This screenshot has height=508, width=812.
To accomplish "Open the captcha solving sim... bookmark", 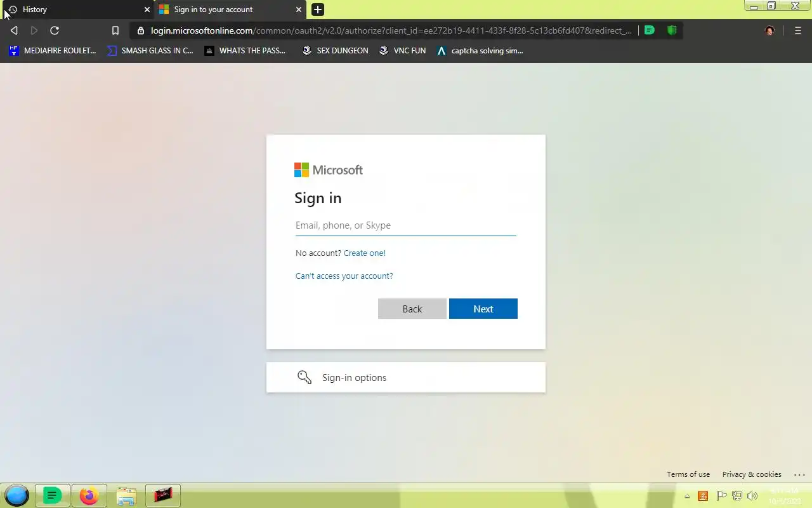I will (x=480, y=50).
